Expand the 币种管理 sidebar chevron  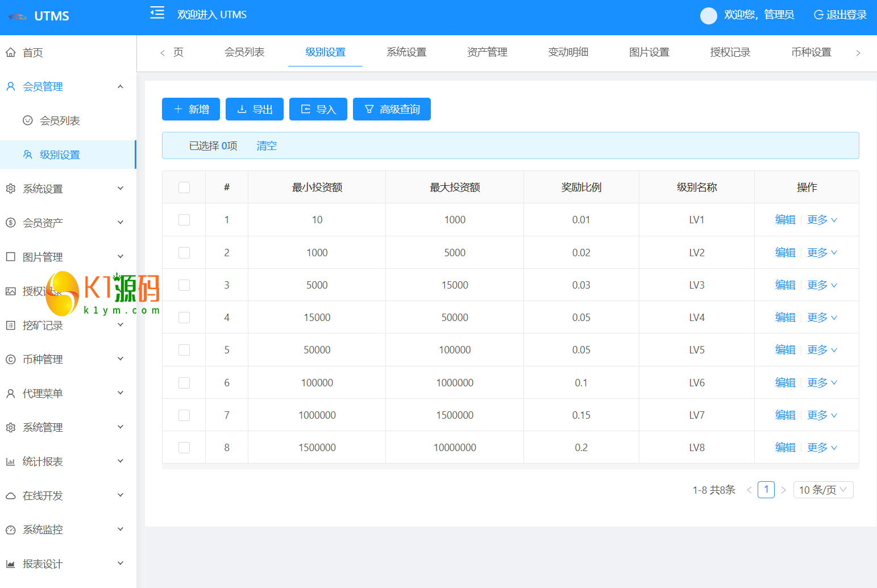point(120,358)
